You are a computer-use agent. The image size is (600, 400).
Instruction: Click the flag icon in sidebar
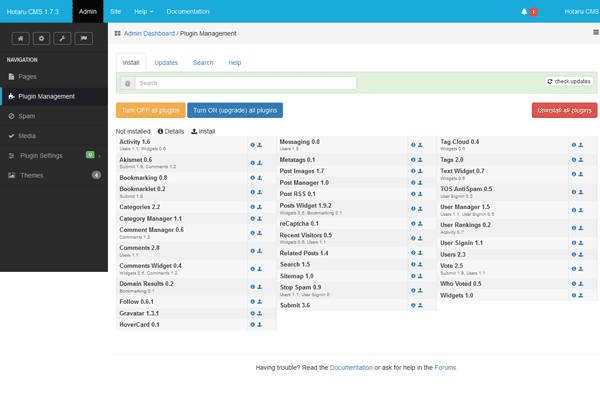(87, 38)
